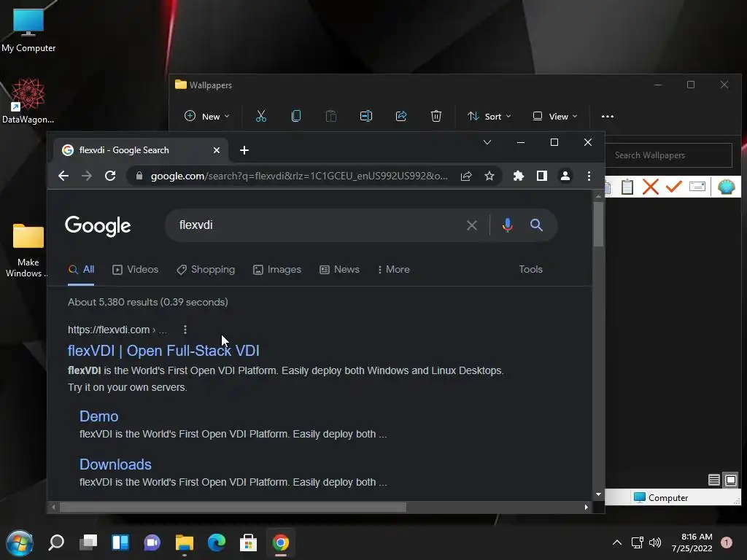Switch to the Videos results tab

[135, 270]
